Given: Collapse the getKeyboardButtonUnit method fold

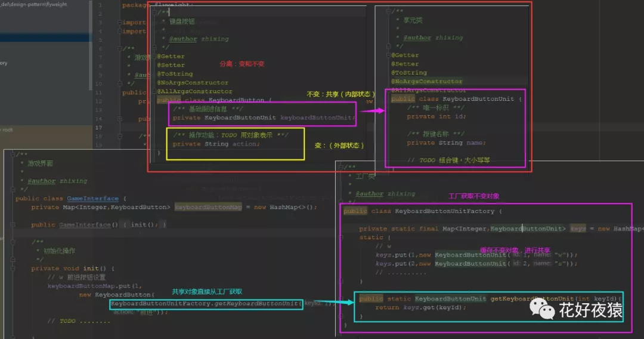Looking at the screenshot, I should click(x=341, y=299).
